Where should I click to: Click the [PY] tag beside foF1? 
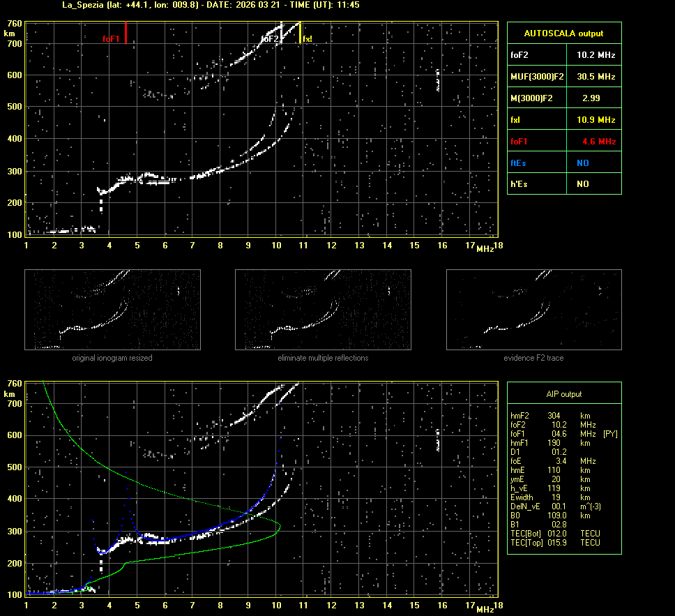(x=610, y=433)
